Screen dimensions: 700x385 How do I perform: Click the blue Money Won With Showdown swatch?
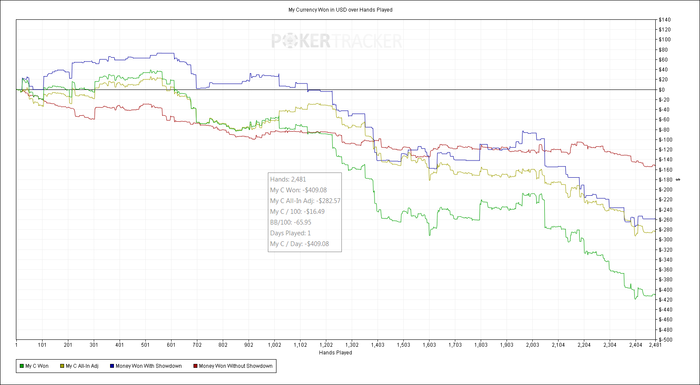pyautogui.click(x=112, y=366)
